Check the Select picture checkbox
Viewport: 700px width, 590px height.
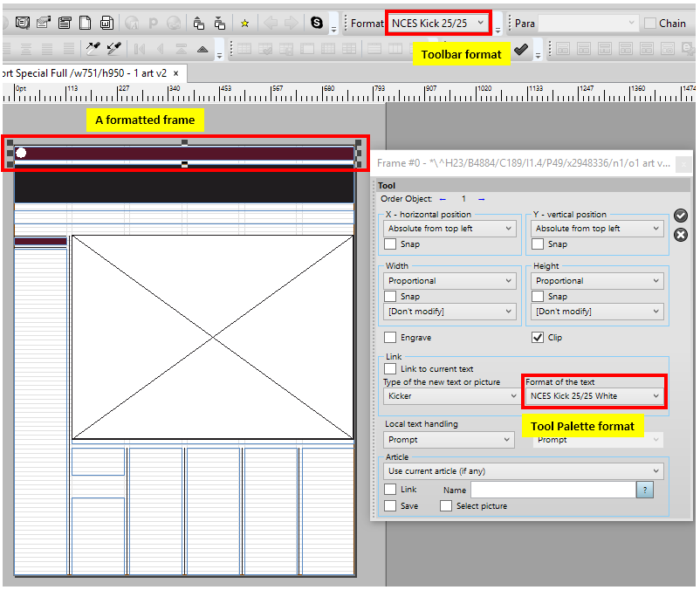click(x=445, y=505)
